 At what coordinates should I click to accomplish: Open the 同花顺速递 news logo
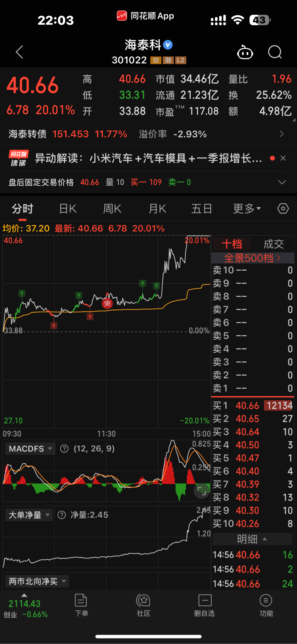click(18, 158)
